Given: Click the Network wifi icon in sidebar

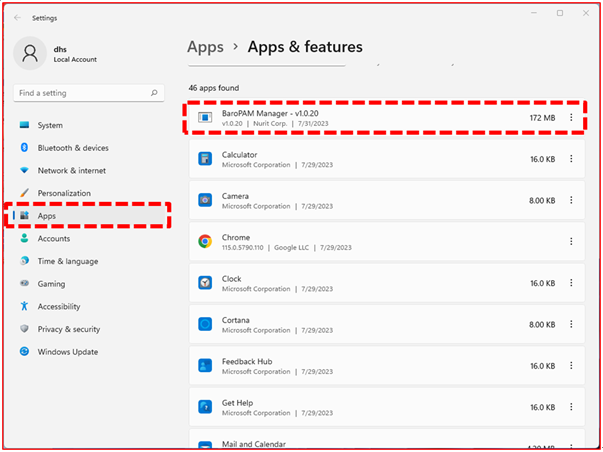Looking at the screenshot, I should coord(24,170).
